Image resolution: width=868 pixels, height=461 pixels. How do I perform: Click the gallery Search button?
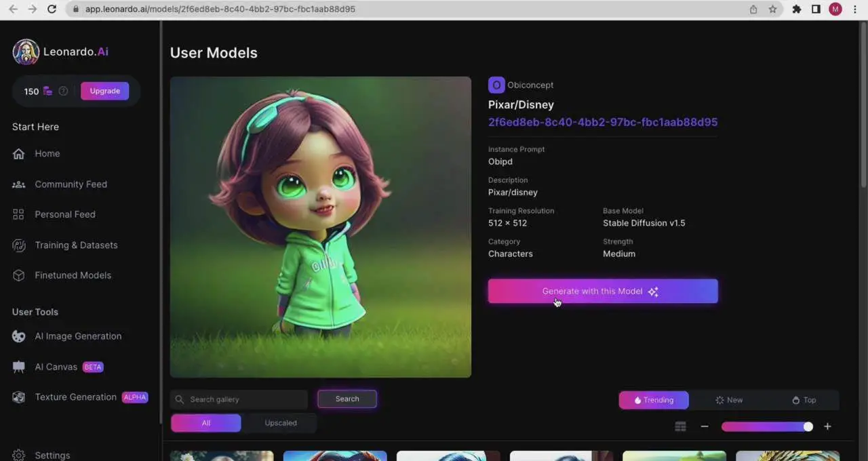point(347,399)
